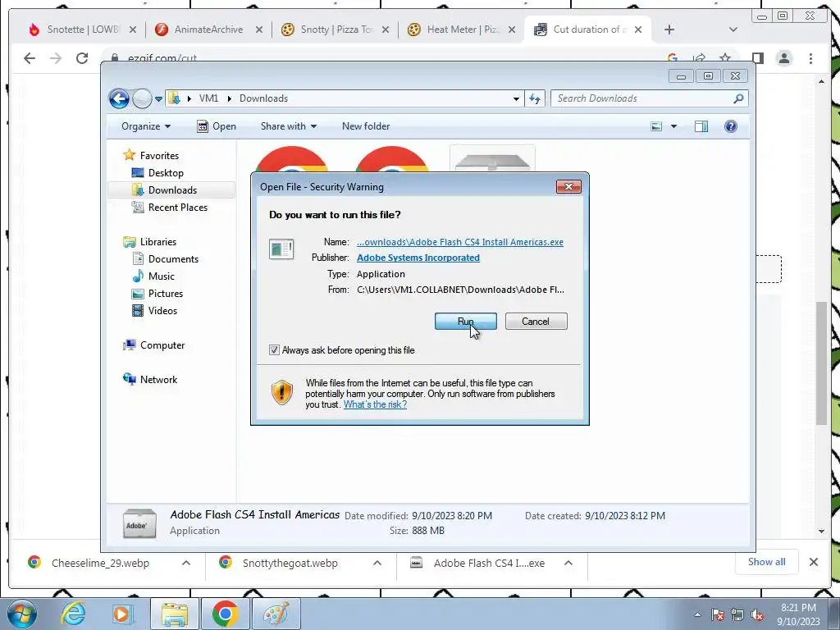Expand options for Snottythegoat.webp download
The width and height of the screenshot is (840, 630).
[377, 563]
